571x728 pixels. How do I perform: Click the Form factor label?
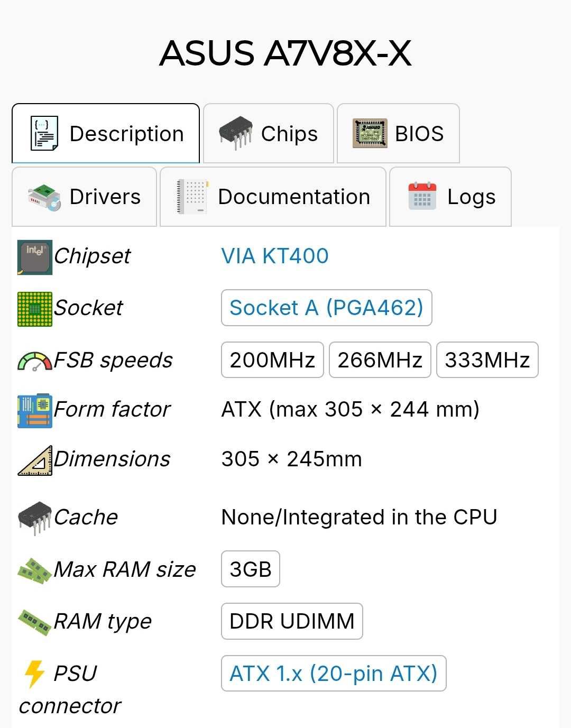[x=112, y=409]
